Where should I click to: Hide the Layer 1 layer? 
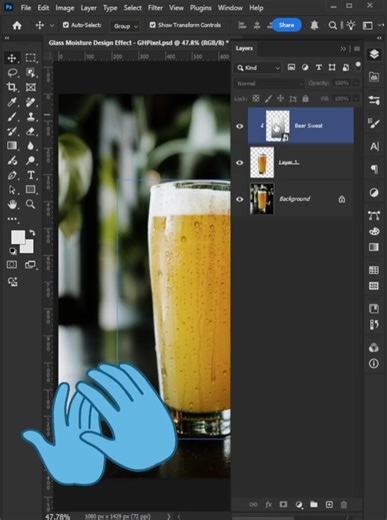coord(240,163)
